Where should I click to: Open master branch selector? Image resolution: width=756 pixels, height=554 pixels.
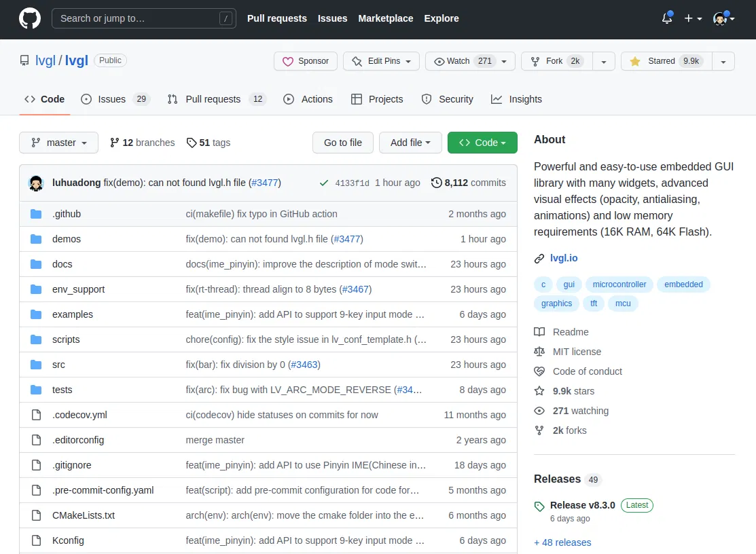pyautogui.click(x=59, y=143)
